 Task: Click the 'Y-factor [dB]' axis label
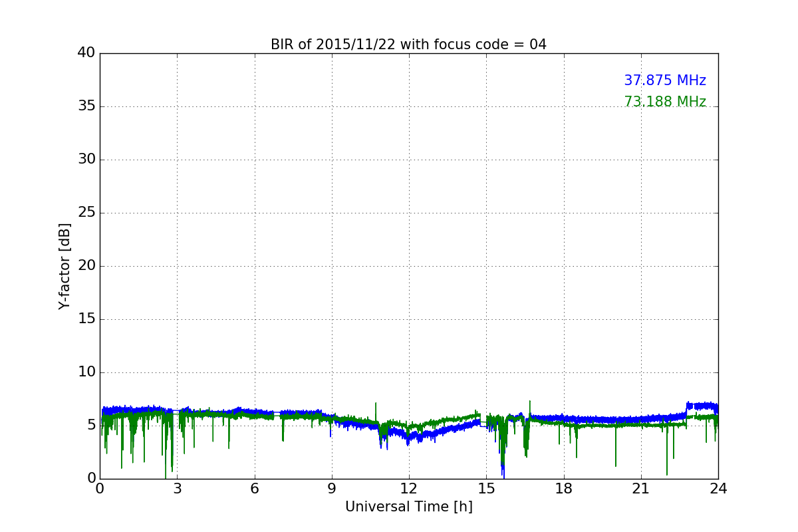[x=65, y=266]
